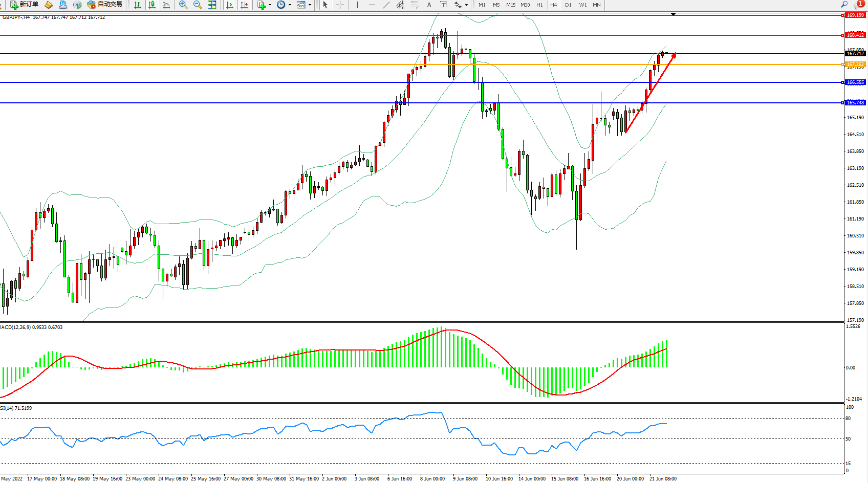Select the trendline drawing tool

[x=386, y=5]
